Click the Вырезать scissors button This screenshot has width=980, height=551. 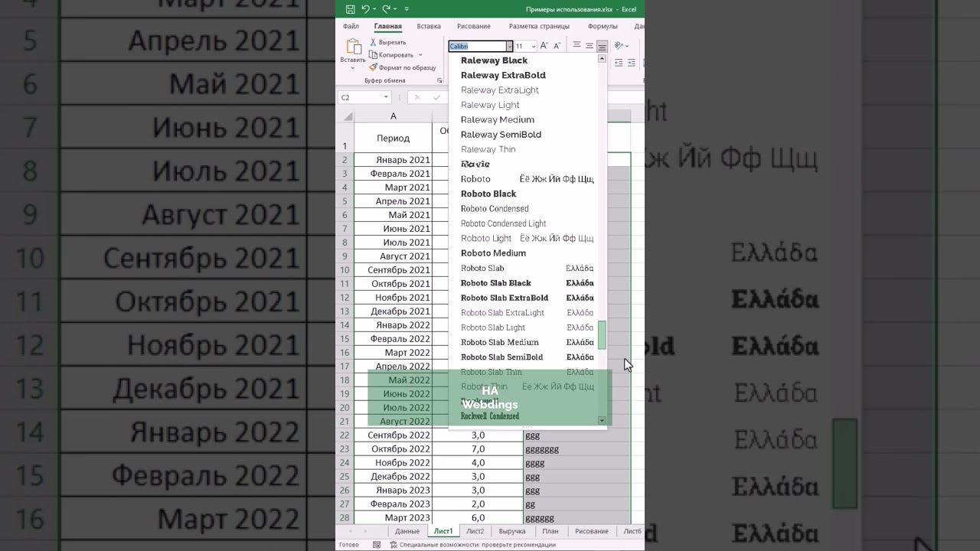pos(388,42)
